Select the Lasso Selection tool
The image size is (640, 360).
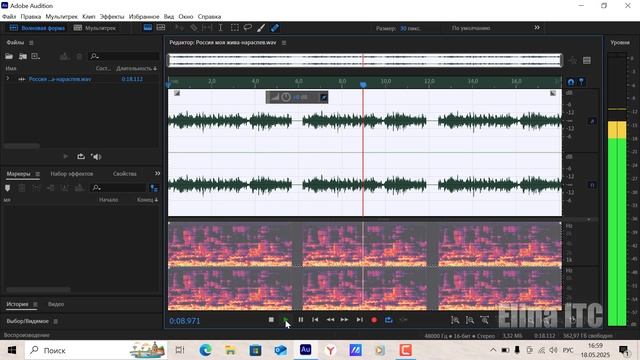coord(248,28)
